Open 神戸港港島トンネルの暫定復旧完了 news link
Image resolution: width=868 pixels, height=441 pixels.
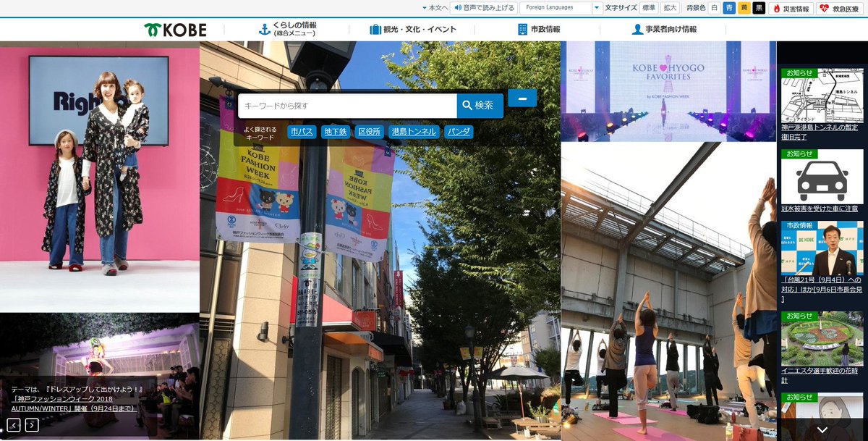click(820, 132)
